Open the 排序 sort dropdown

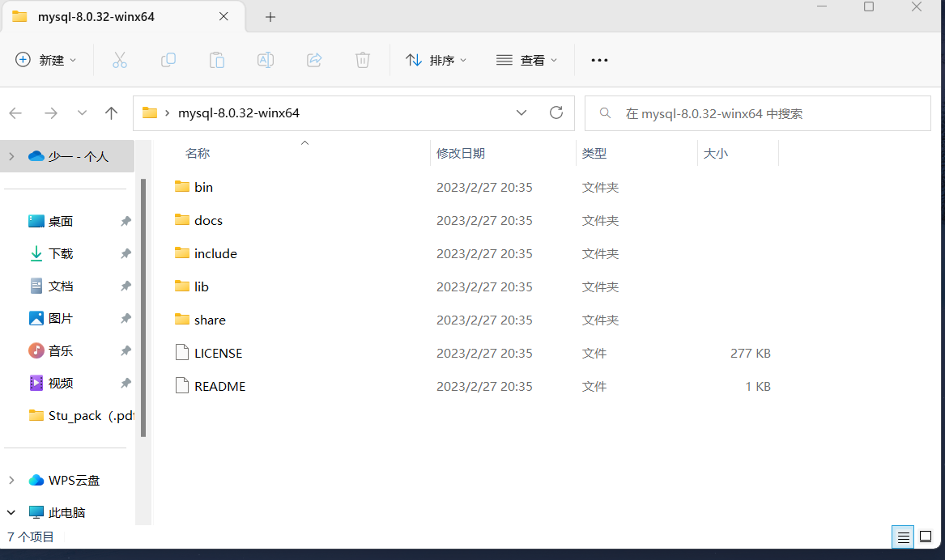coord(436,60)
